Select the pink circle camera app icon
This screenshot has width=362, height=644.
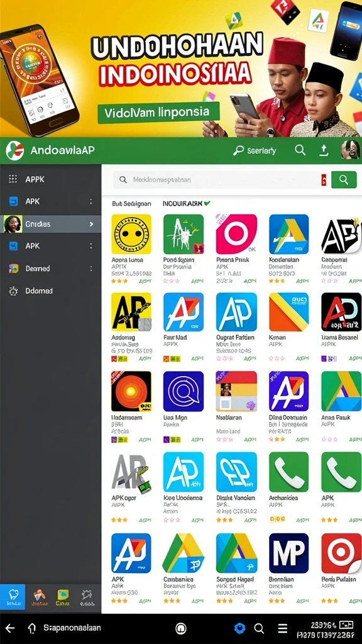(236, 234)
